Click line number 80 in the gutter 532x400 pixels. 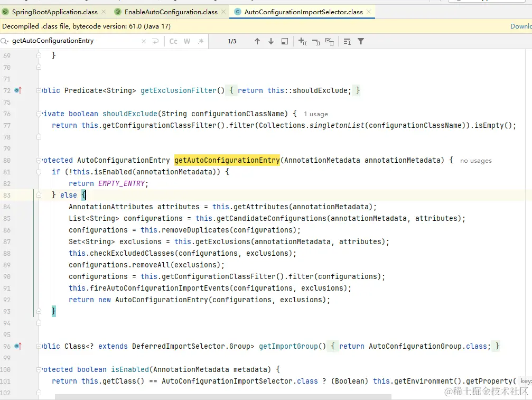tap(7, 161)
